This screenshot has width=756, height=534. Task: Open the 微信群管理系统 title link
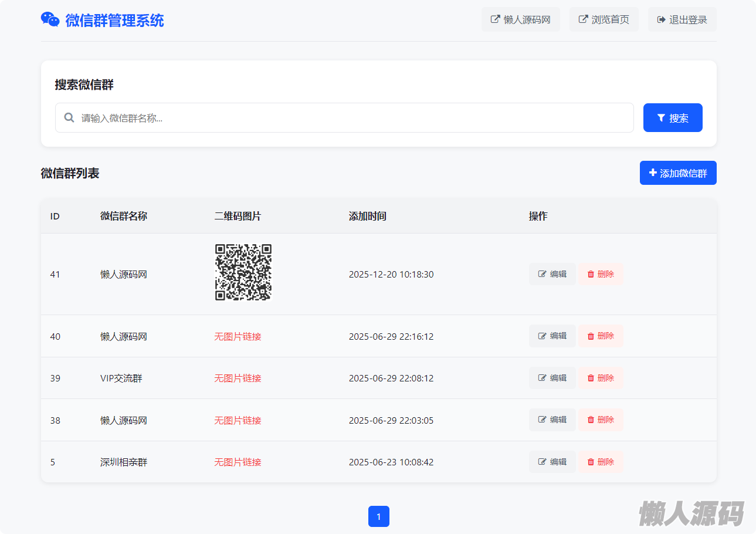point(114,21)
